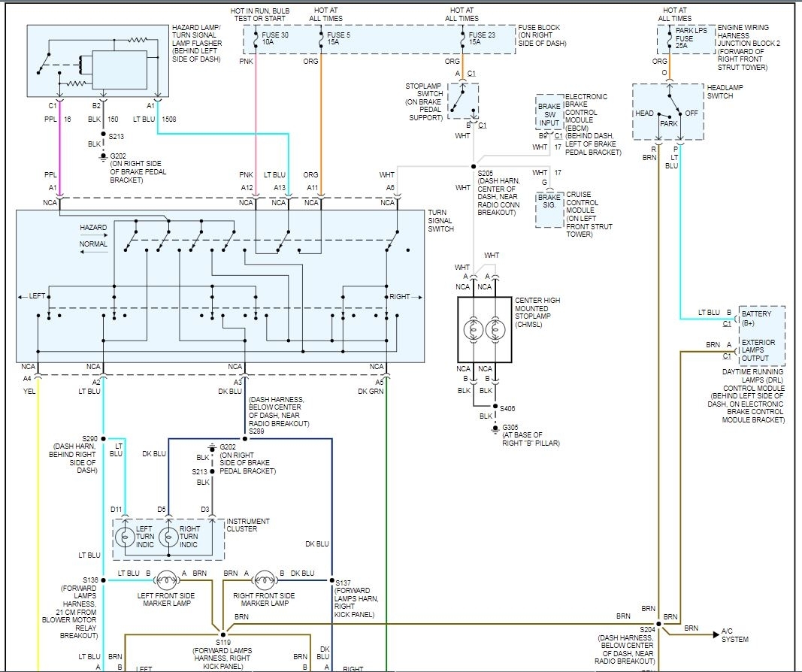Click the circuit number '150' beside BLK
This screenshot has width=802, height=672.
tap(113, 120)
